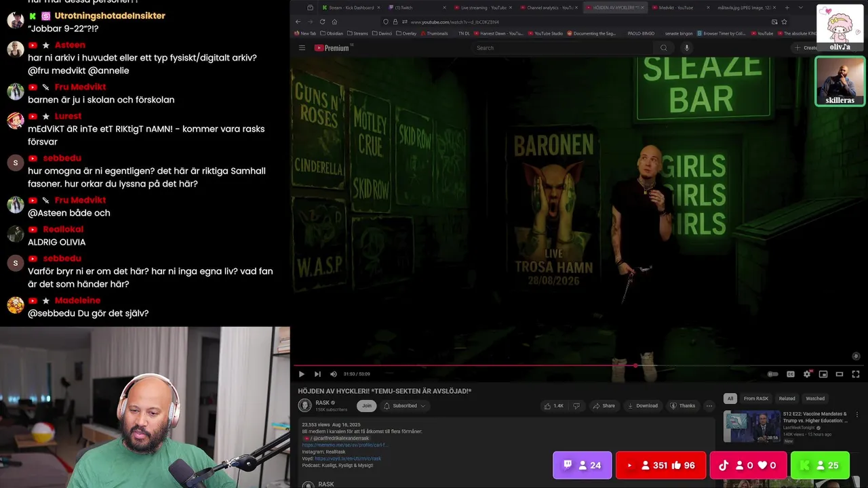Mute the video volume

click(333, 374)
